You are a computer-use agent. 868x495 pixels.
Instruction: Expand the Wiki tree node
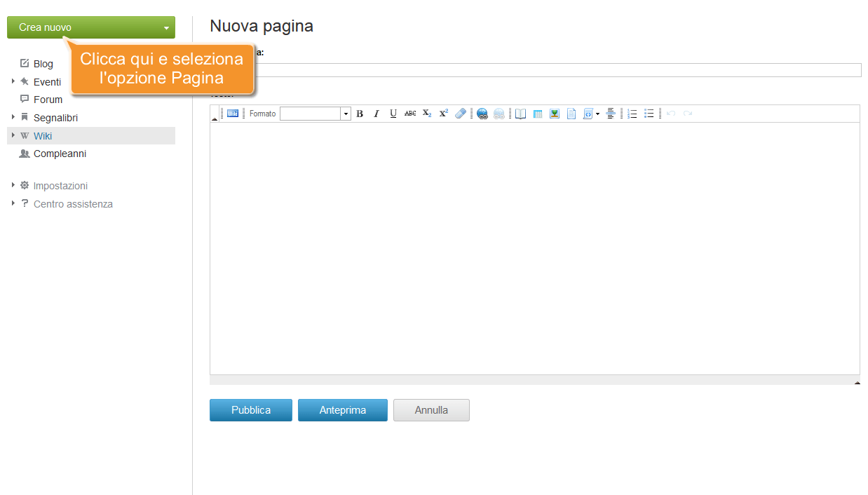(13, 135)
